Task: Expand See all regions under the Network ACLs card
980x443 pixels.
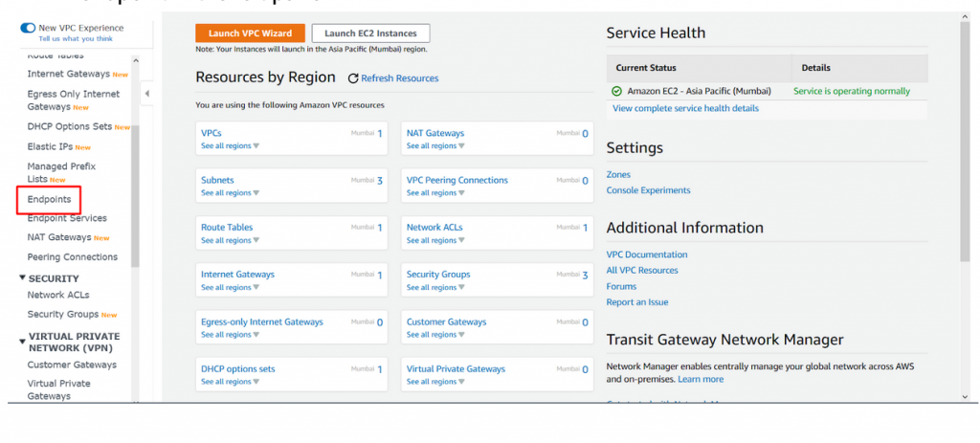Action: (x=435, y=240)
